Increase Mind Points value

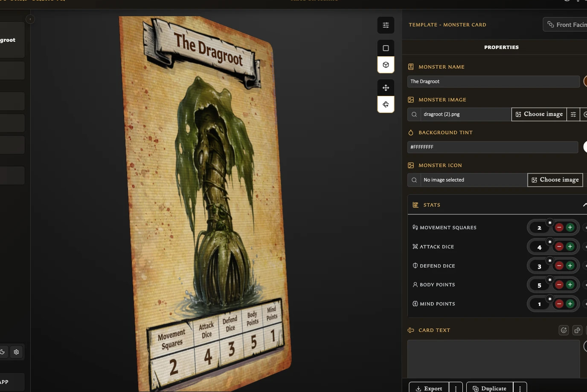[x=570, y=304]
